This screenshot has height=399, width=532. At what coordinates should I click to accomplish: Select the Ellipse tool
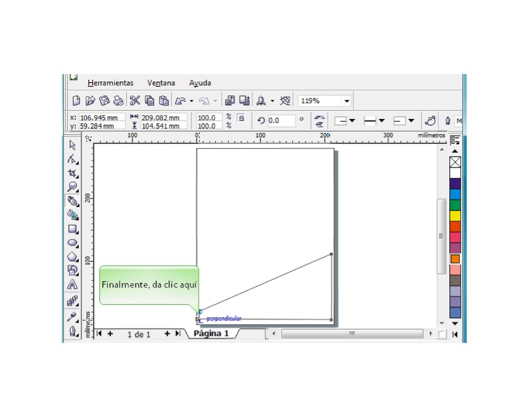tap(73, 243)
